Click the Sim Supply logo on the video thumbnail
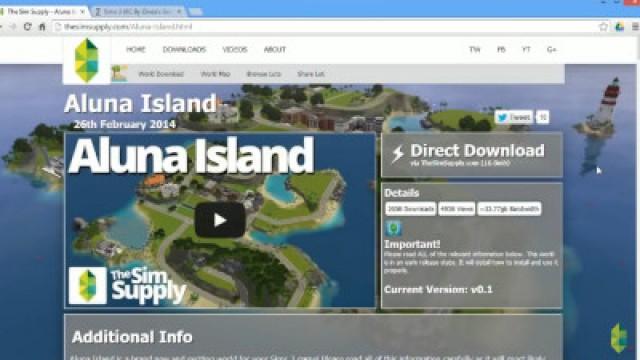640x360 pixels. tap(87, 286)
